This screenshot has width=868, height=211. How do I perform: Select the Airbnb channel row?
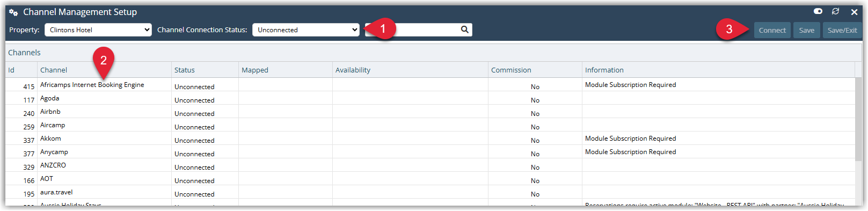[430, 112]
